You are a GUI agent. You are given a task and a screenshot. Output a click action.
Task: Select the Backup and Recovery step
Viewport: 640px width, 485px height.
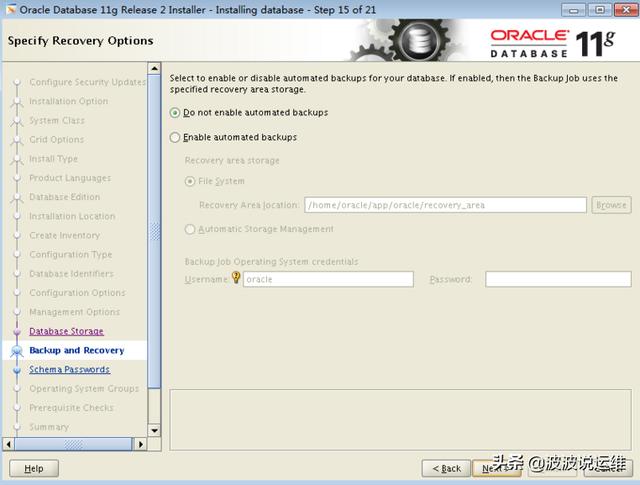pyautogui.click(x=77, y=350)
